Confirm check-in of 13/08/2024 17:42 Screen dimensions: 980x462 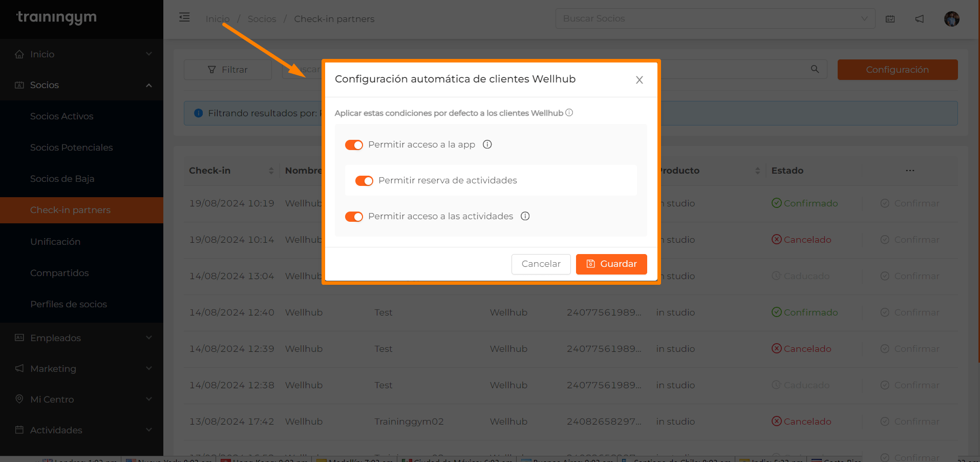(910, 422)
